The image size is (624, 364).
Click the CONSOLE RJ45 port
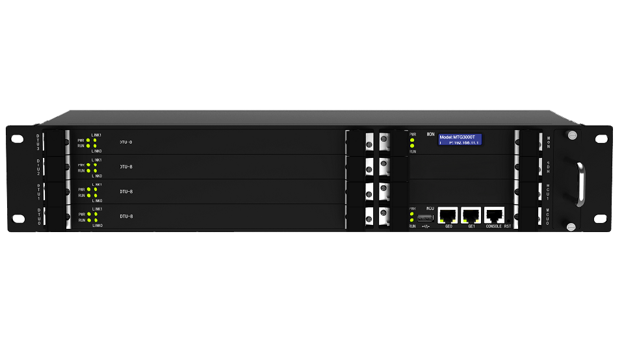pos(494,215)
